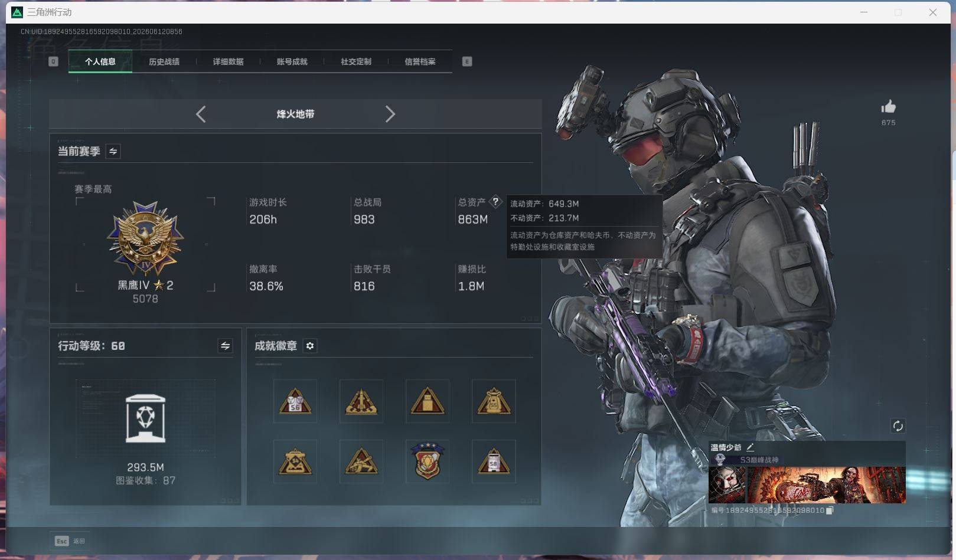Switch to the 历史战绩 tab
This screenshot has height=560, width=956.
point(164,61)
